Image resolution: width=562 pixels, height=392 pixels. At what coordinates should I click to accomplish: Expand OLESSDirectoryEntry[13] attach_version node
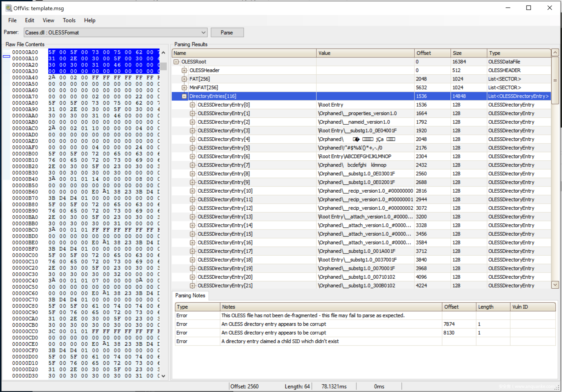click(x=192, y=217)
